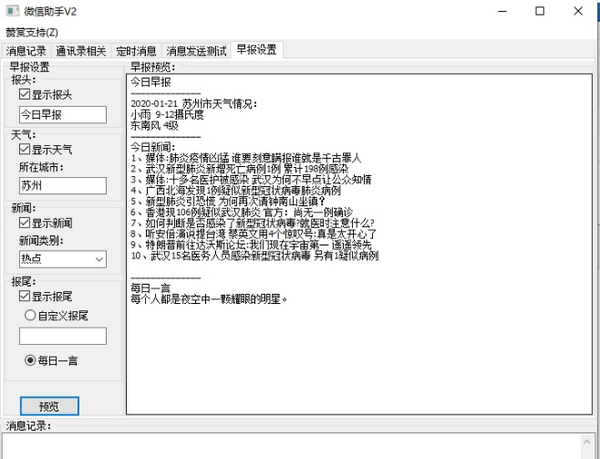
Task: Click the 2020-01-21 苏州市天气情况 line
Action: (194, 104)
